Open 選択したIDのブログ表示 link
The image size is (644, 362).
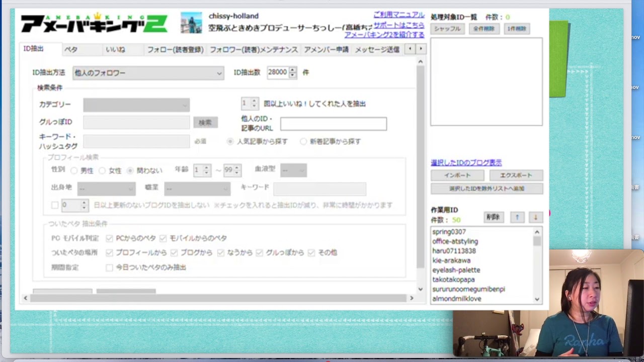[x=466, y=163]
